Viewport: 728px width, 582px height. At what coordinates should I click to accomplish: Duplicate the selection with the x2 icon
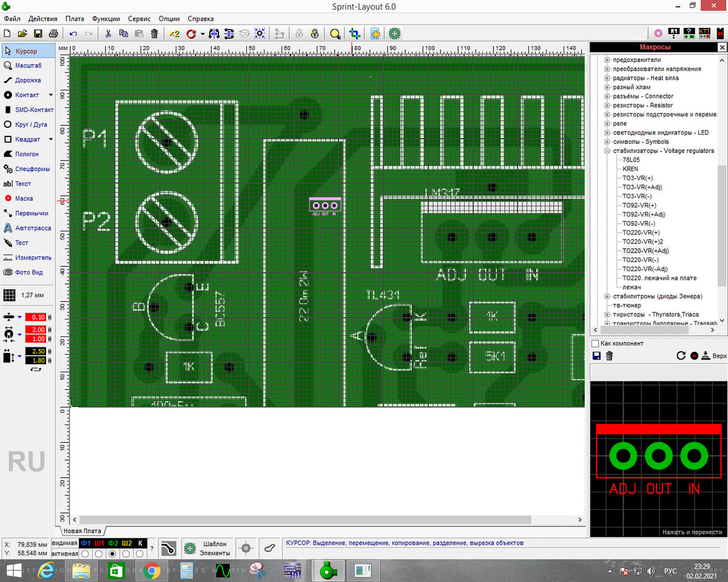point(175,33)
